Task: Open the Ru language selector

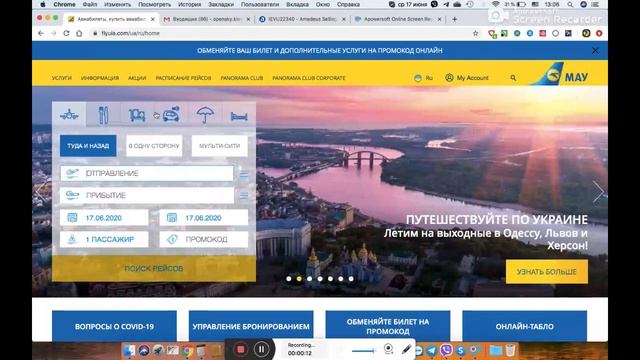Action: (x=423, y=78)
